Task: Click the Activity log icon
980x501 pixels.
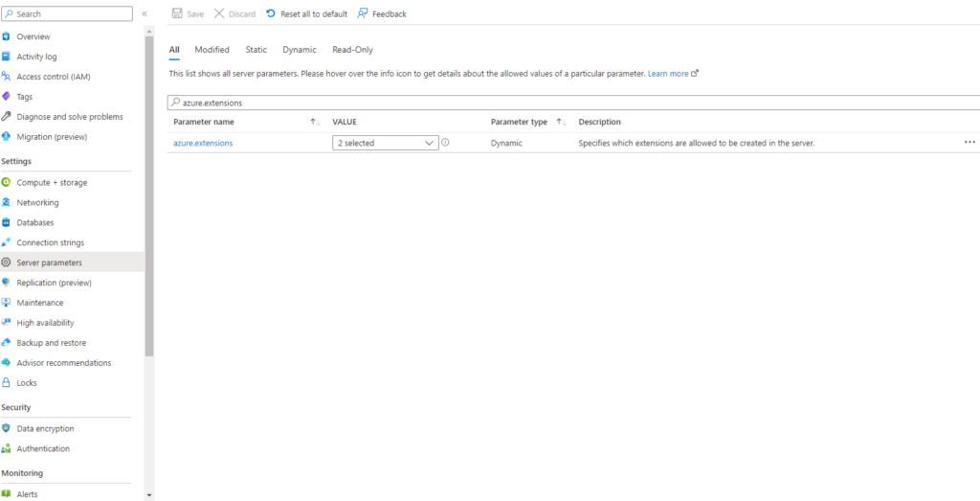Action: tap(7, 57)
